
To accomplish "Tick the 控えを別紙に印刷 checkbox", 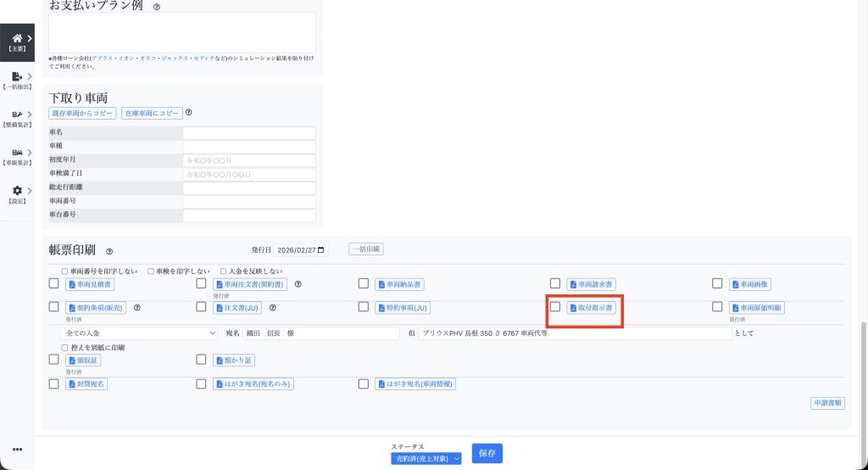I will tap(64, 348).
